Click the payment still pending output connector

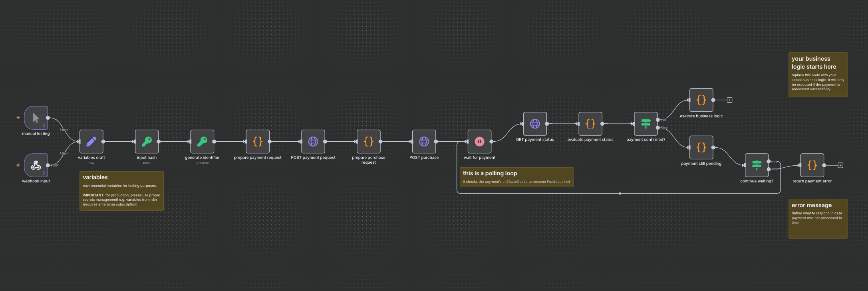coord(713,148)
